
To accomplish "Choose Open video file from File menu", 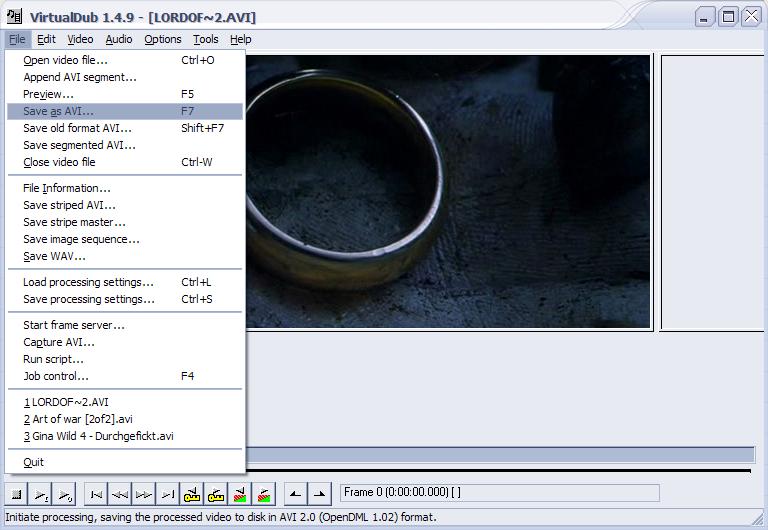I will click(125, 60).
